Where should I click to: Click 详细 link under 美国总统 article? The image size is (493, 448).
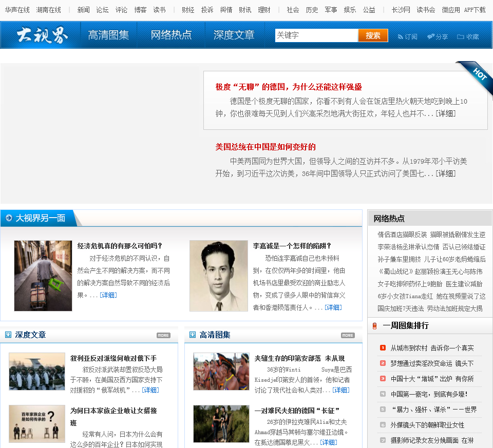tap(446, 173)
